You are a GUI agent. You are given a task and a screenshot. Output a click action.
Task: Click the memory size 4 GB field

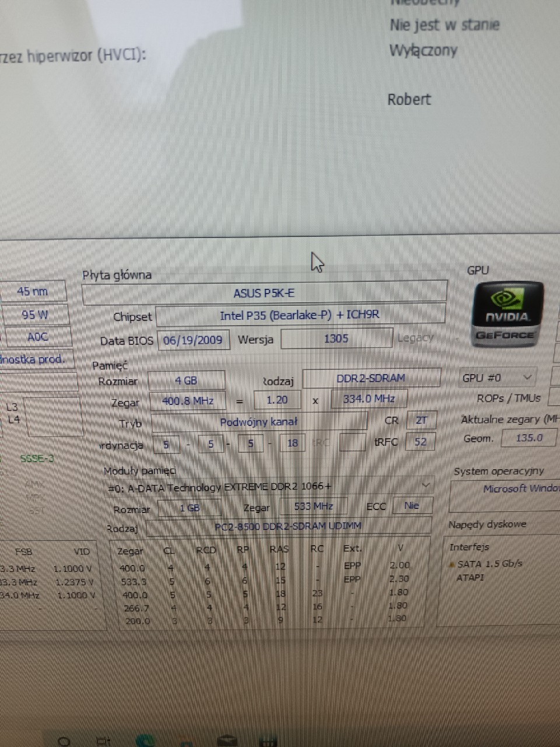186,381
